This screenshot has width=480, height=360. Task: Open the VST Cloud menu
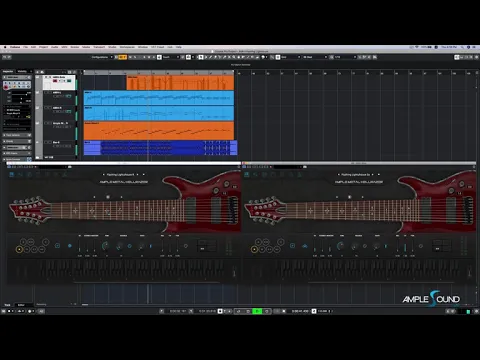157,47
